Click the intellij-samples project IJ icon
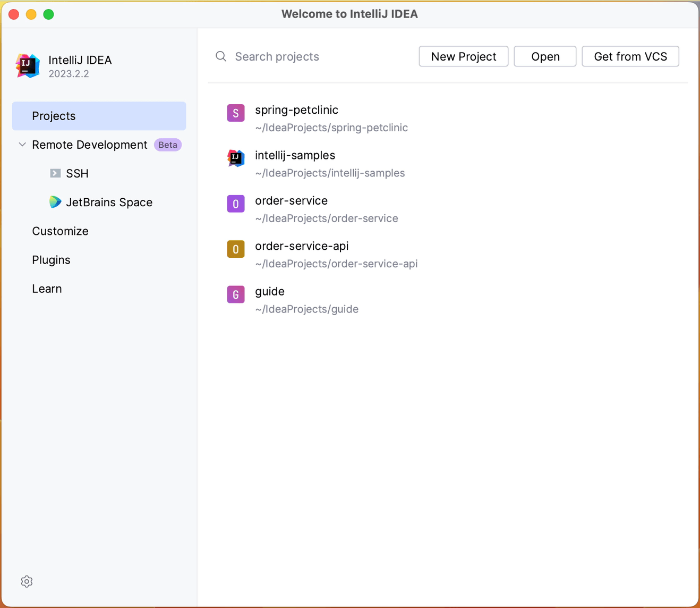700x608 pixels. click(x=236, y=158)
